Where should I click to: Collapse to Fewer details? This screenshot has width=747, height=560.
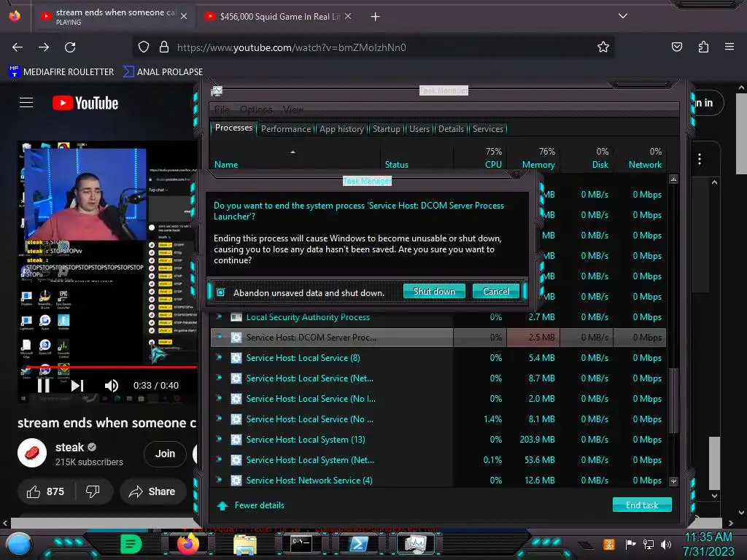(251, 505)
